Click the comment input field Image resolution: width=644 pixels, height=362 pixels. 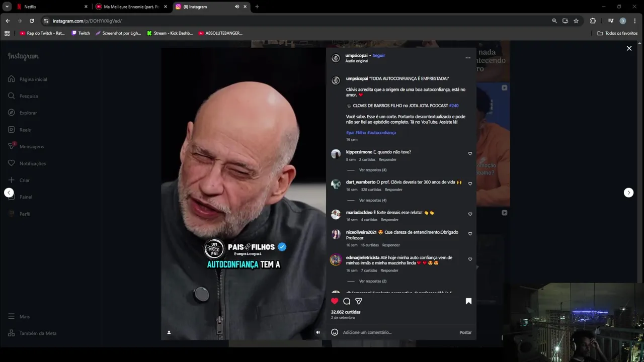tap(397, 332)
